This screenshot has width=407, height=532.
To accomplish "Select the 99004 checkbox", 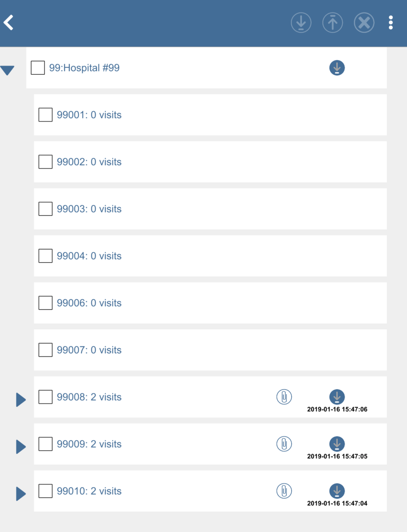I will pyautogui.click(x=45, y=256).
